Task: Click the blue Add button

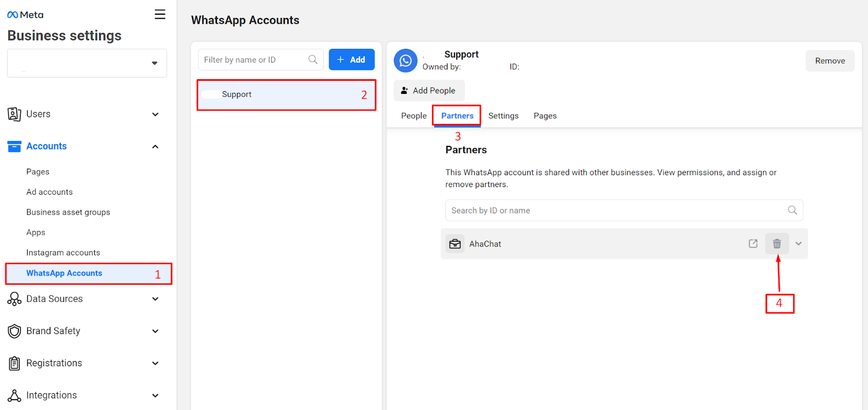Action: (352, 60)
